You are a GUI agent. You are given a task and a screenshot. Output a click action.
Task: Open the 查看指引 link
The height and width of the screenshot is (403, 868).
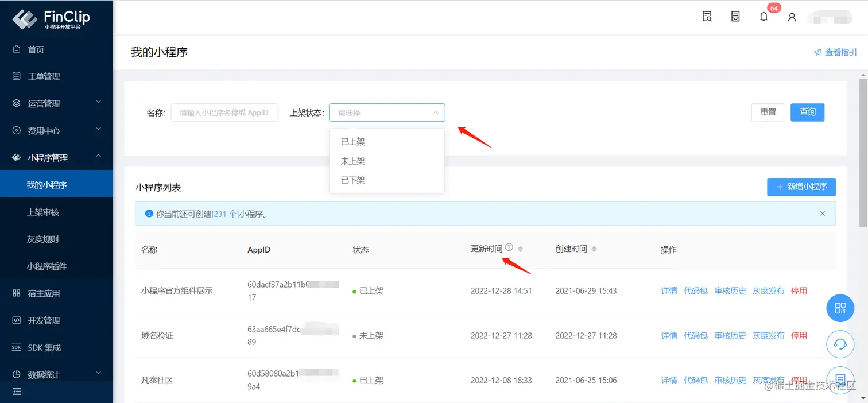pos(841,52)
